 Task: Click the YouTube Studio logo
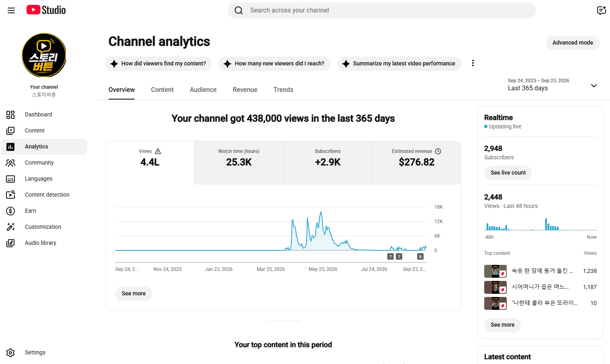click(46, 10)
